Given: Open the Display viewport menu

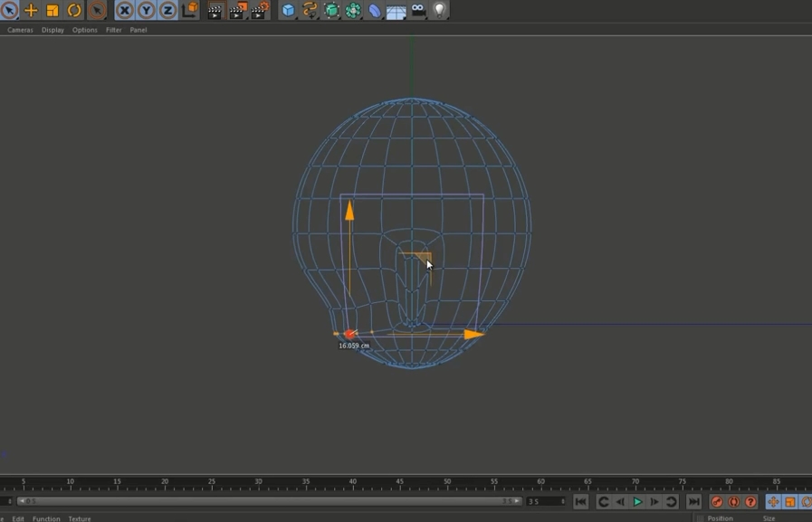Looking at the screenshot, I should click(53, 30).
